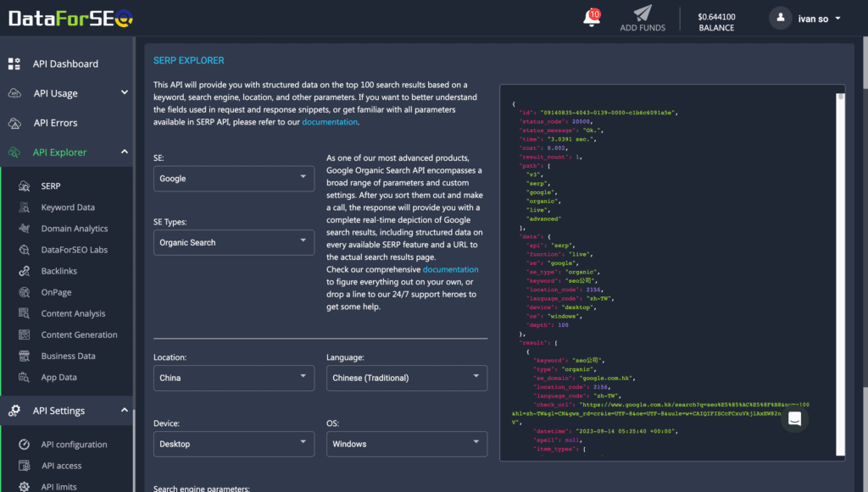Open the ivan so account menu arrow

(837, 19)
